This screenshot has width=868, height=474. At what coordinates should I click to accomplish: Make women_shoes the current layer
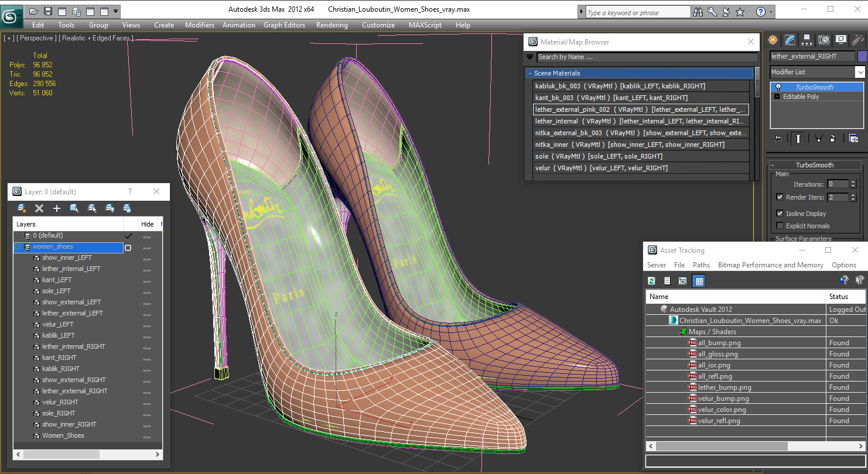(128, 247)
